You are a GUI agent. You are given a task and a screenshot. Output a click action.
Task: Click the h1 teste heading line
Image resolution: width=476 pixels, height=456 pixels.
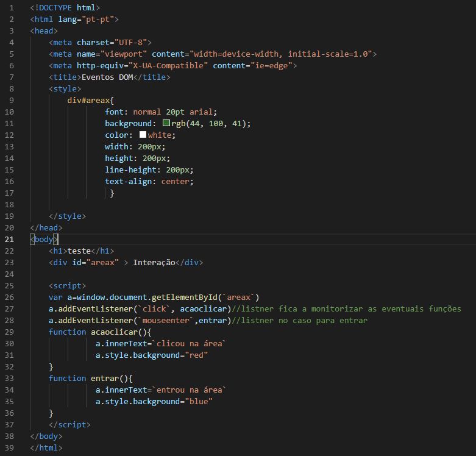(x=81, y=251)
